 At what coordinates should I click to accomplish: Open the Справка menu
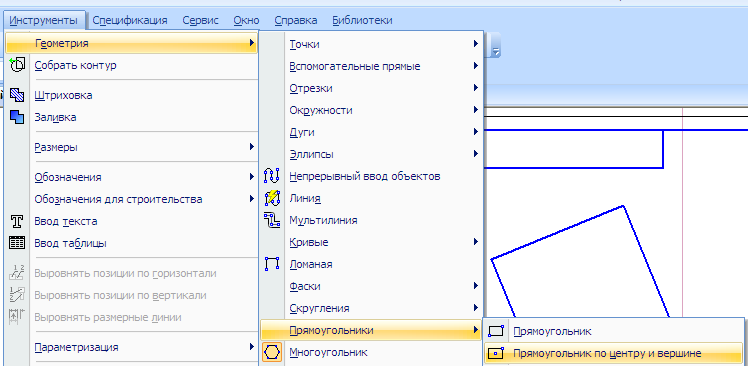click(x=296, y=20)
